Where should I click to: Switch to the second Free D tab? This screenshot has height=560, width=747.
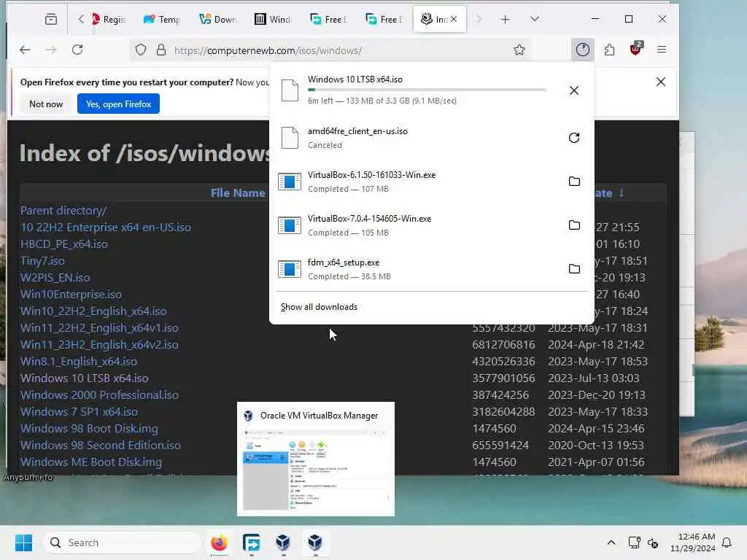point(384,19)
